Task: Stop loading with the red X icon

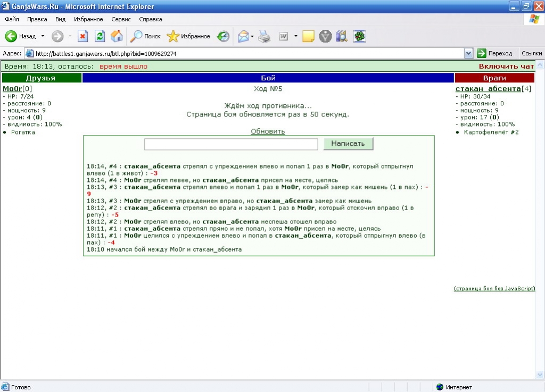Action: (x=82, y=36)
